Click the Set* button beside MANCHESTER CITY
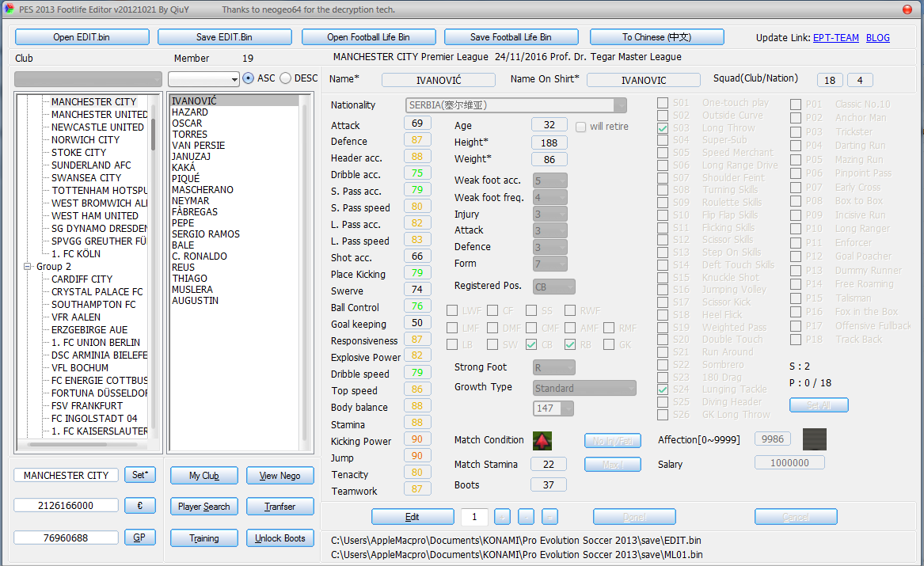 click(x=139, y=474)
